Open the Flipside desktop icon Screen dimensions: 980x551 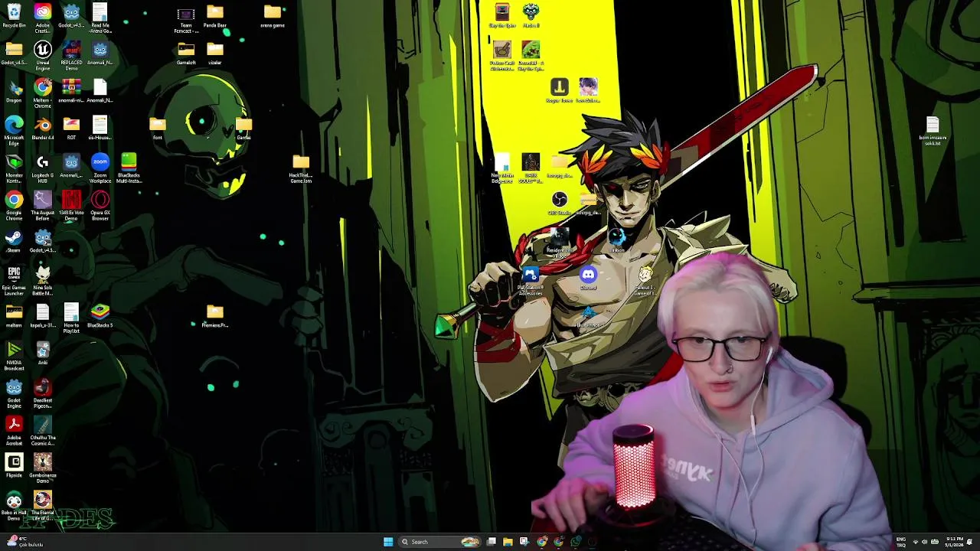(14, 465)
